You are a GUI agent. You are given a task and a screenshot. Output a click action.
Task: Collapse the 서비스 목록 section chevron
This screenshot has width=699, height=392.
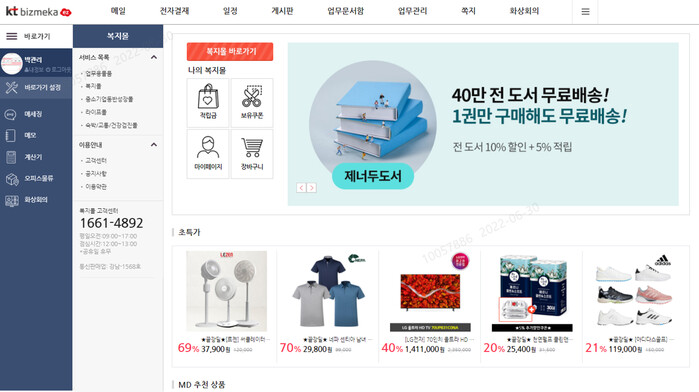(154, 57)
